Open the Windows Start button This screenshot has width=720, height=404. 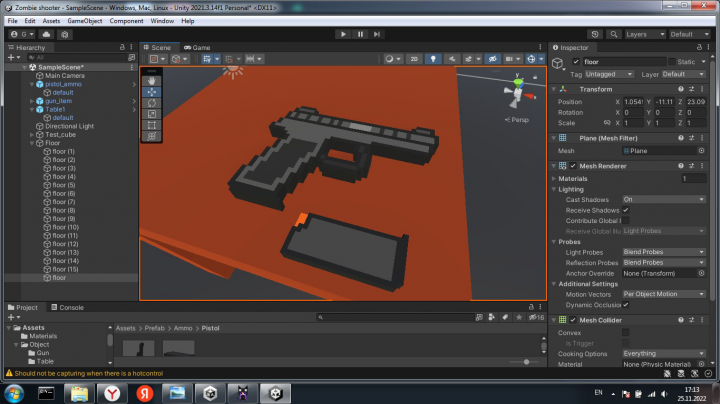coord(14,393)
